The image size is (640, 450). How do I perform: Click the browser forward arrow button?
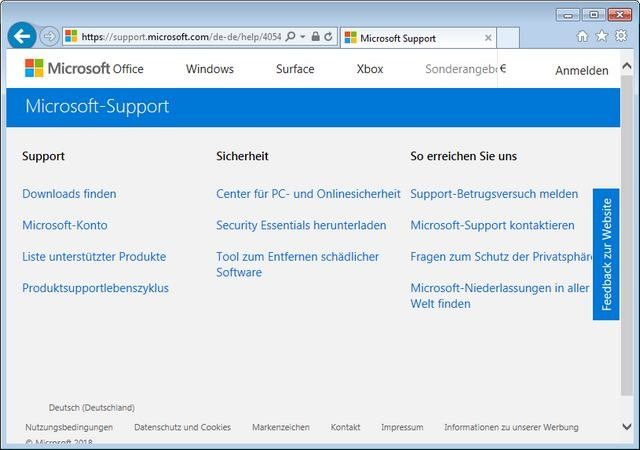(x=49, y=37)
